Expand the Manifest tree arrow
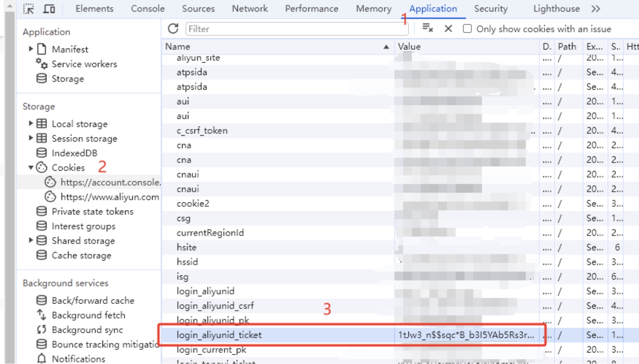 tap(31, 49)
